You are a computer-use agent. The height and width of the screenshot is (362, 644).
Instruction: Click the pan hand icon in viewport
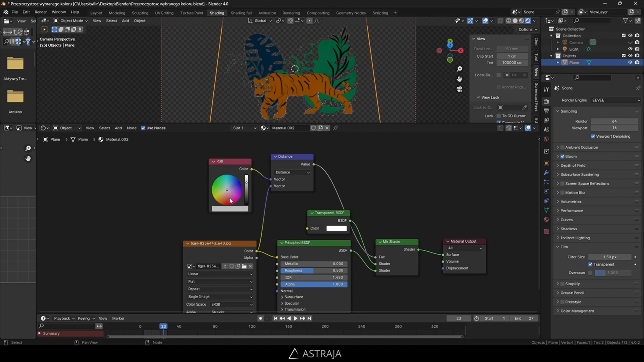click(x=460, y=79)
